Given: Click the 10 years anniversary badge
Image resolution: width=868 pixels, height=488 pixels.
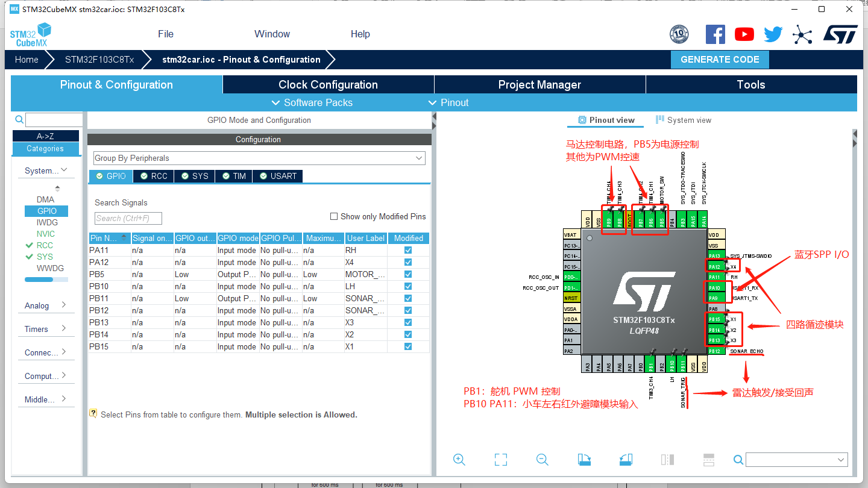Looking at the screenshot, I should click(x=679, y=34).
